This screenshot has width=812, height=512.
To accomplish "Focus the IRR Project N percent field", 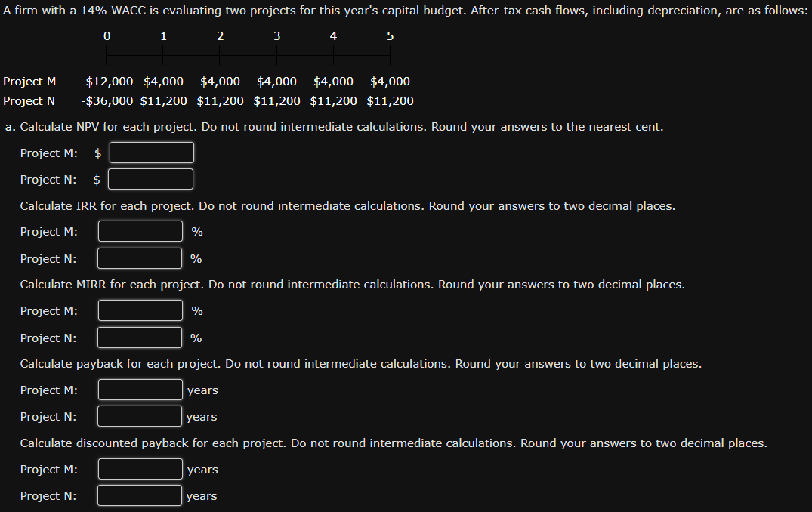I will (x=140, y=258).
